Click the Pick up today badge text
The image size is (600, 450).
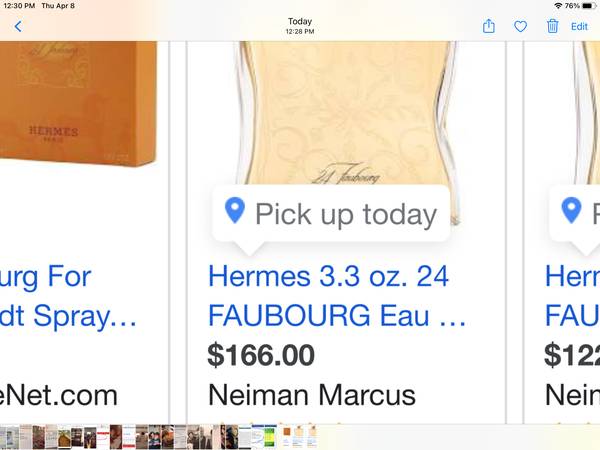click(346, 214)
